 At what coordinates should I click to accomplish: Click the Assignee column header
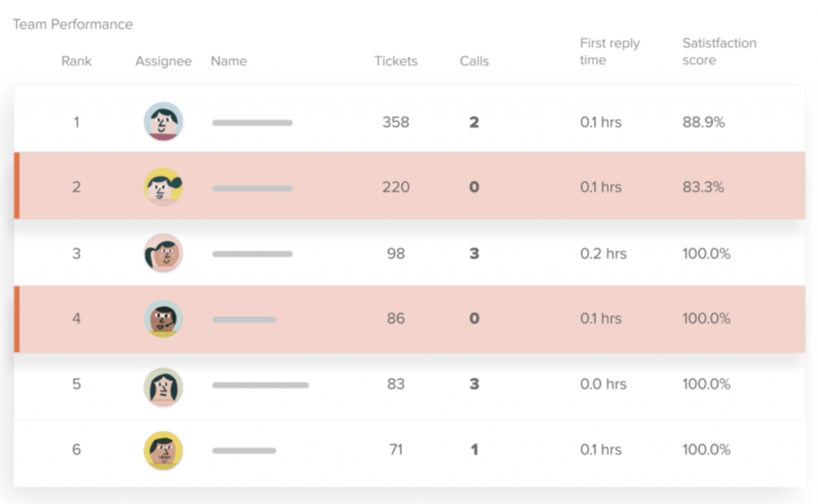click(x=163, y=61)
